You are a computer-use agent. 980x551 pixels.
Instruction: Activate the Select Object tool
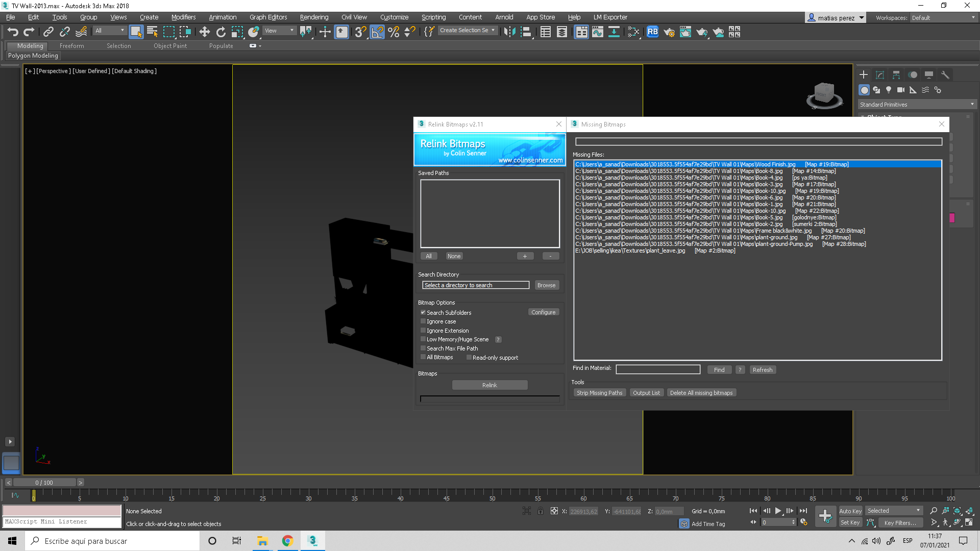point(136,32)
